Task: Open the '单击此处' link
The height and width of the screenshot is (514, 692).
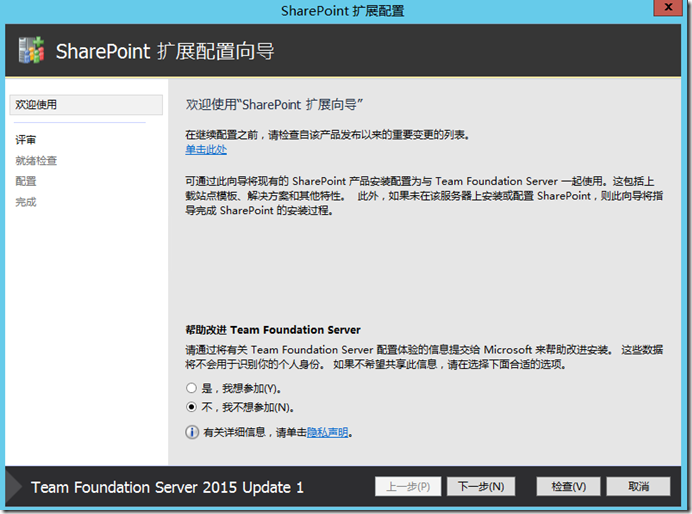Action: click(206, 150)
